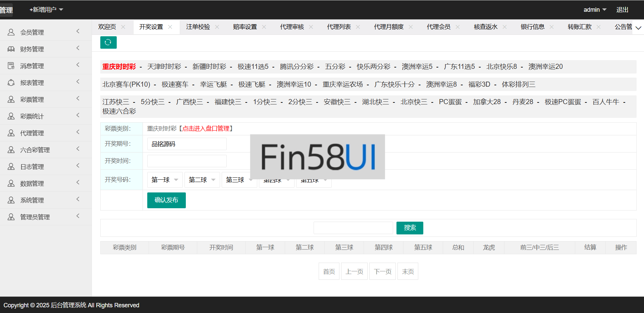Click the 报表管理 icon in sidebar
Image resolution: width=644 pixels, height=313 pixels.
pos(11,83)
